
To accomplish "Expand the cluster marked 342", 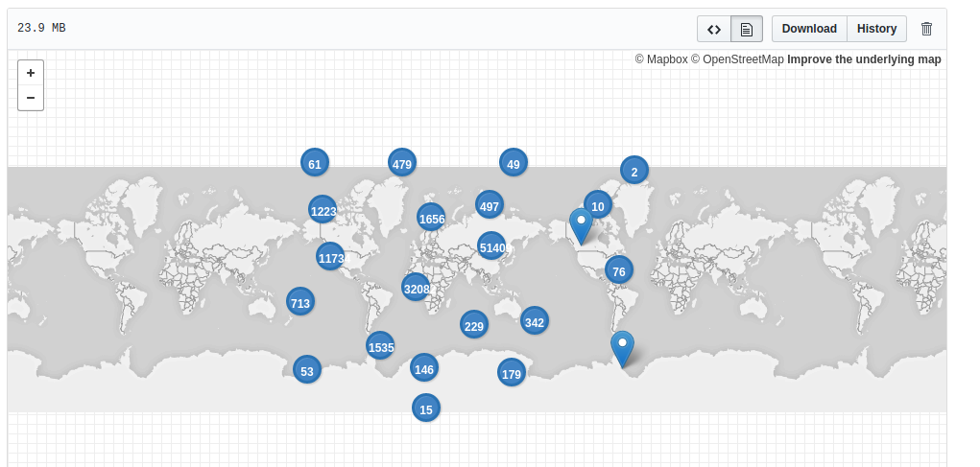I will (x=535, y=321).
